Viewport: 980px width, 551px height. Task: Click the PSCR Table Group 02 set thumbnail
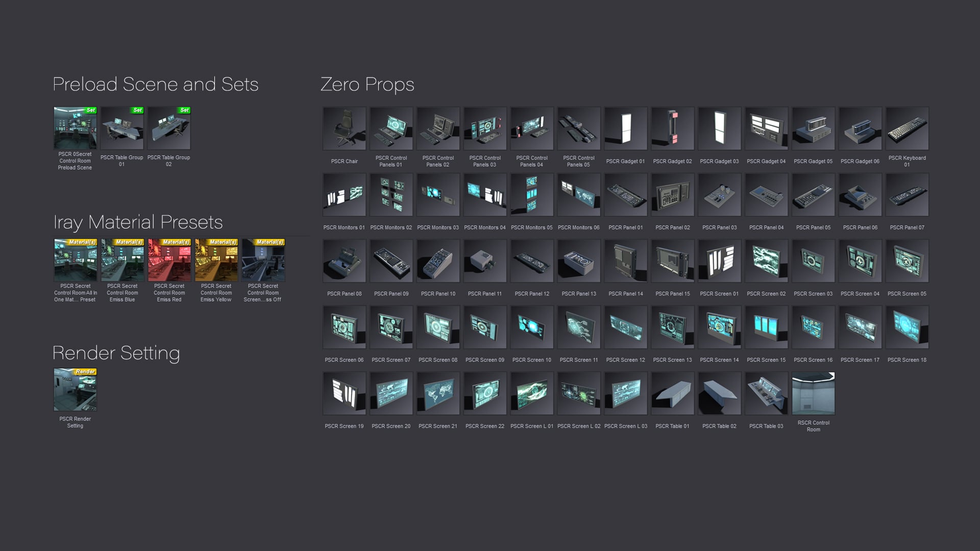coord(169,128)
